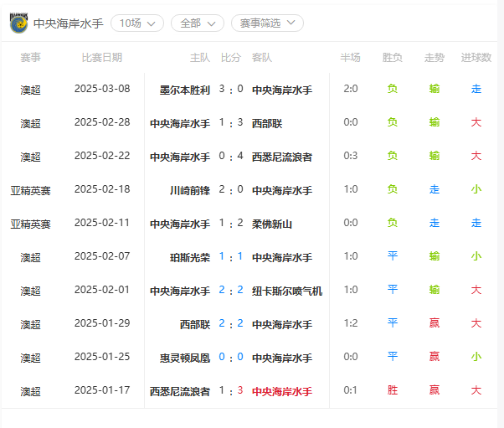Select home team 墨尔本胜利

pyautogui.click(x=185, y=90)
